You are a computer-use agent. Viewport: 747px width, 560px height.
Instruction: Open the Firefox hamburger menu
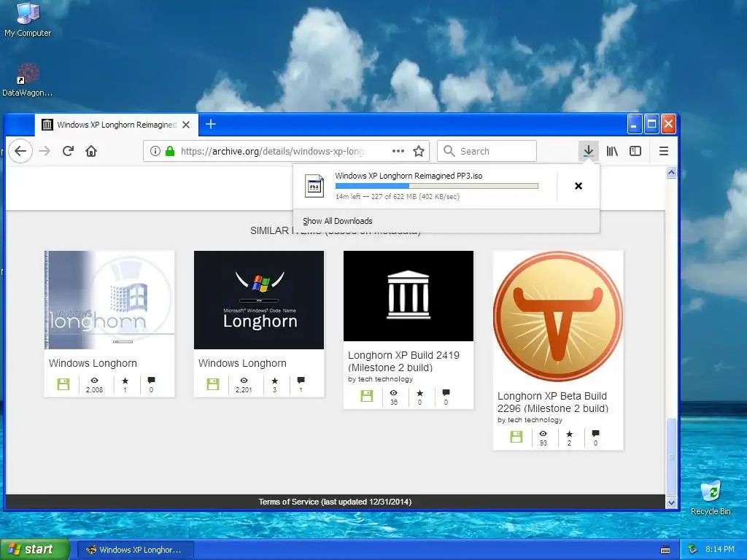pyautogui.click(x=664, y=152)
